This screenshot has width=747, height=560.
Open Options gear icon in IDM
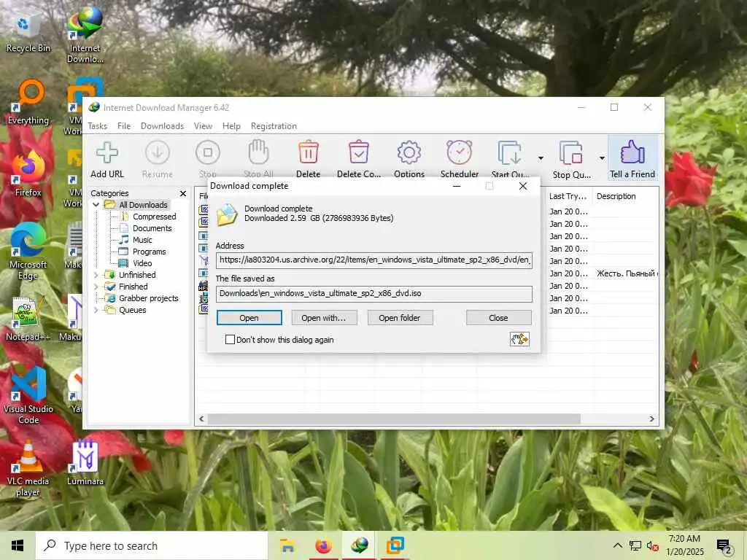coord(409,153)
